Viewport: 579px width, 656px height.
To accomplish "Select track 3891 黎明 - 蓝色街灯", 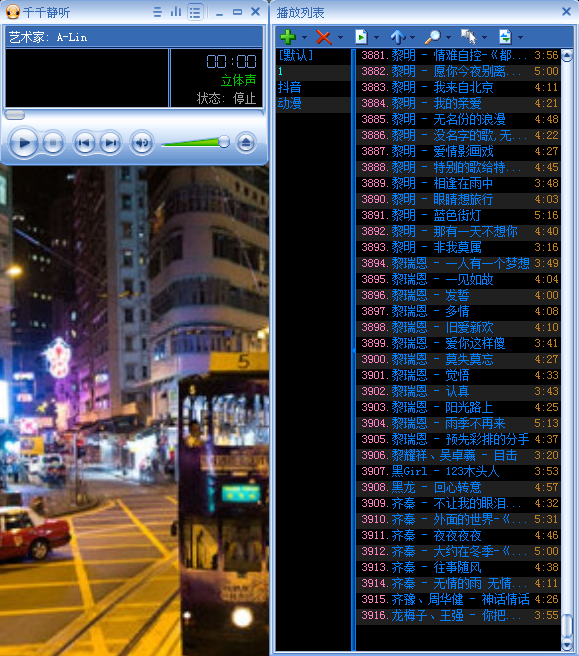I will point(459,215).
